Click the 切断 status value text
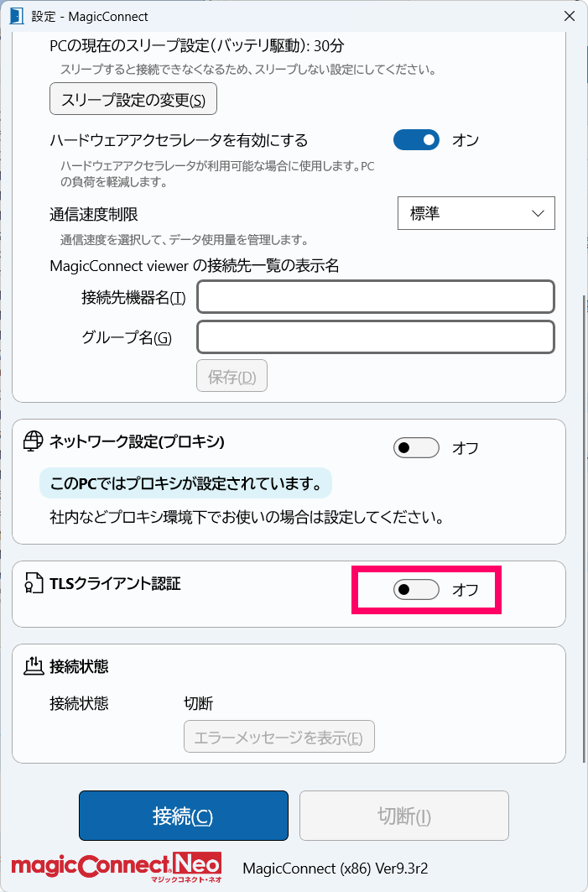The width and height of the screenshot is (588, 892). coord(198,704)
